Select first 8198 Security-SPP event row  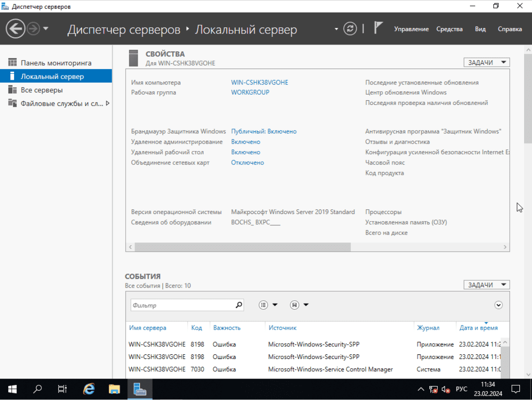click(314, 344)
